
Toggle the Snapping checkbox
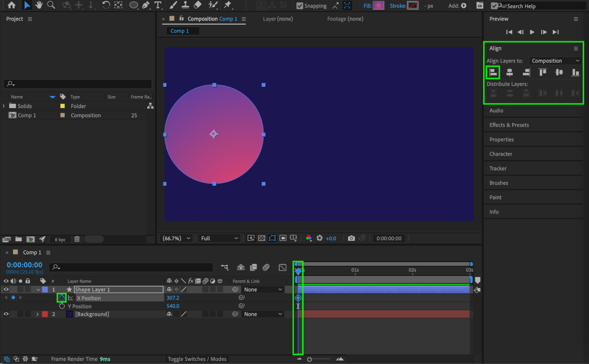[300, 6]
